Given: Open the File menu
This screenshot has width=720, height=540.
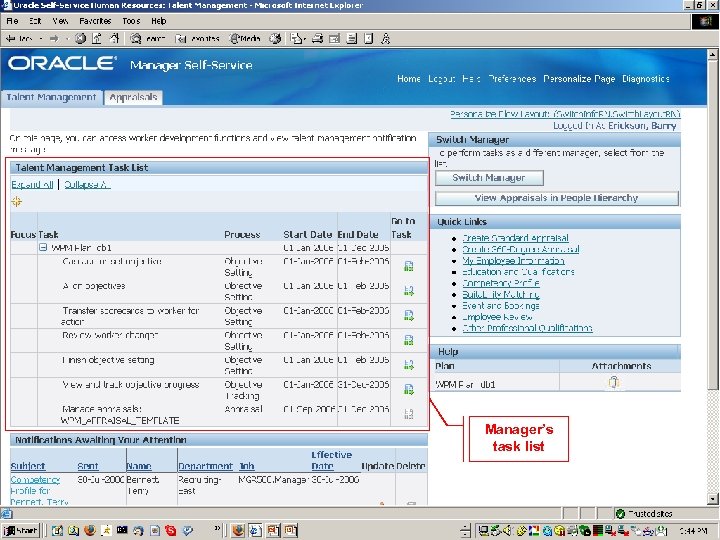Looking at the screenshot, I should tap(12, 21).
